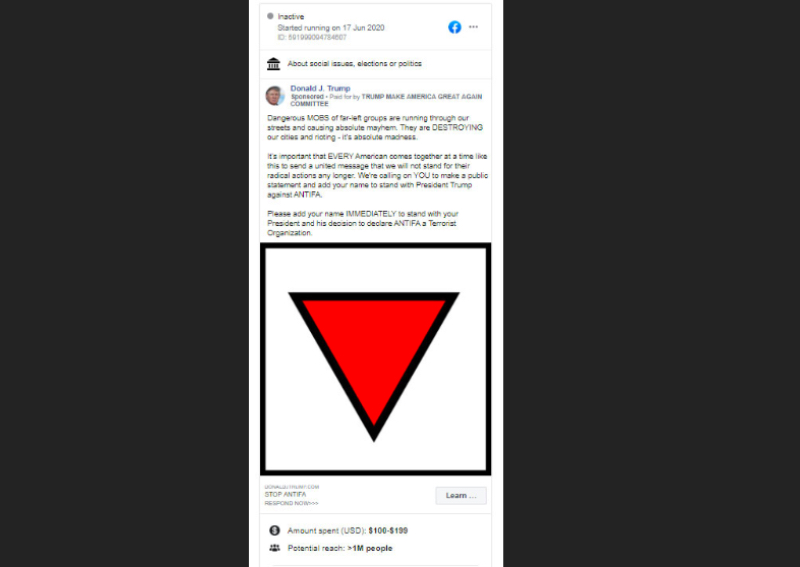The image size is (800, 567).
Task: Click the donaldjtrump.com domain caption
Action: 291,487
